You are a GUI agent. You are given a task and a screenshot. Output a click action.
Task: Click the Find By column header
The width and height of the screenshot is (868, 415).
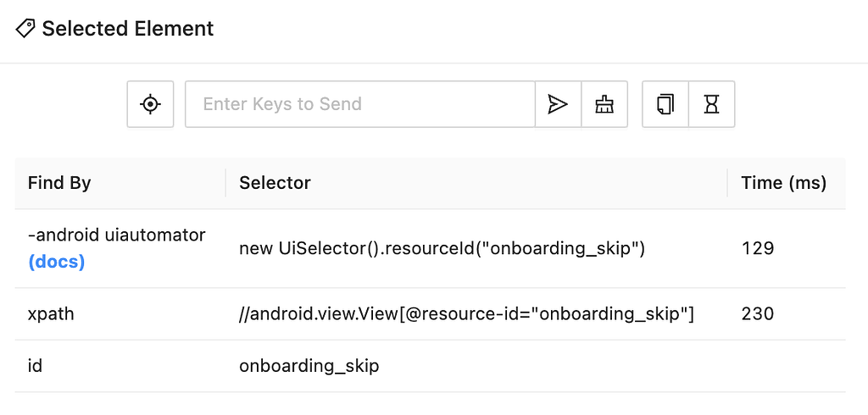point(59,183)
